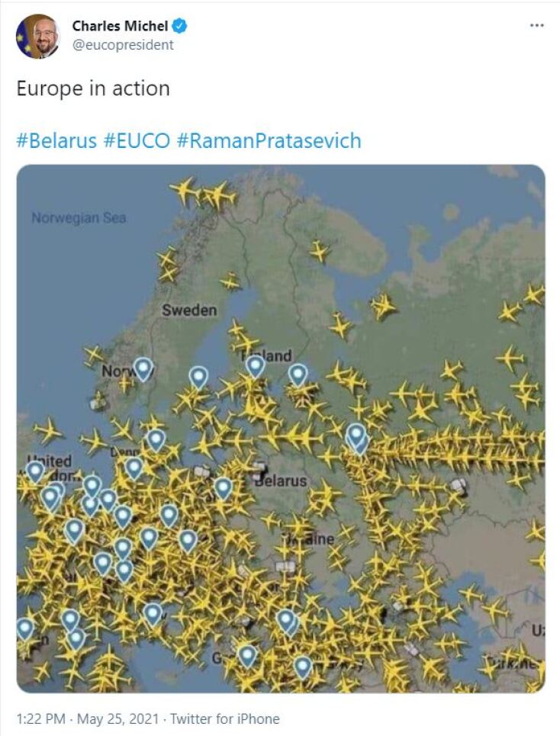Open Charles Michel's profile avatar
Image resolution: width=560 pixels, height=736 pixels.
[x=37, y=36]
